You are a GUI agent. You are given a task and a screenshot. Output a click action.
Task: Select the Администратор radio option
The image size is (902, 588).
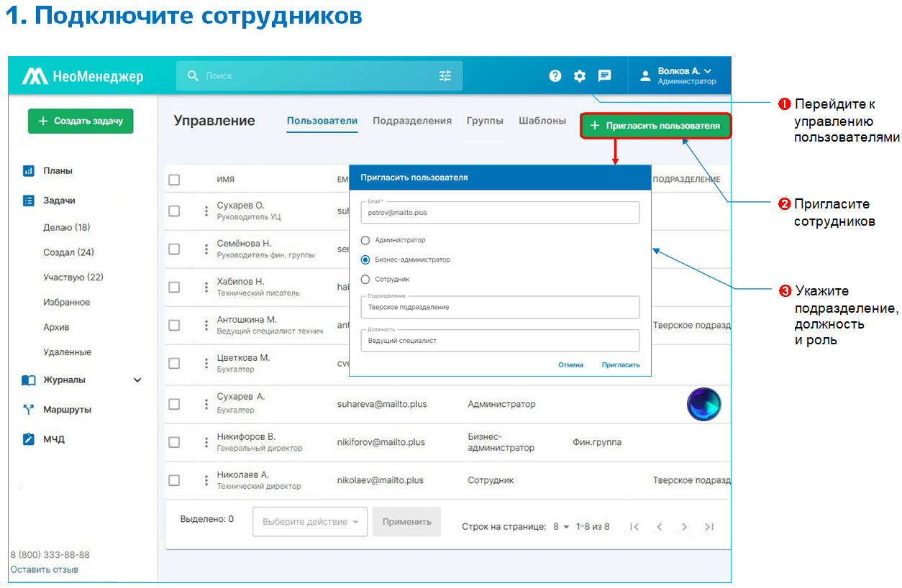(365, 240)
